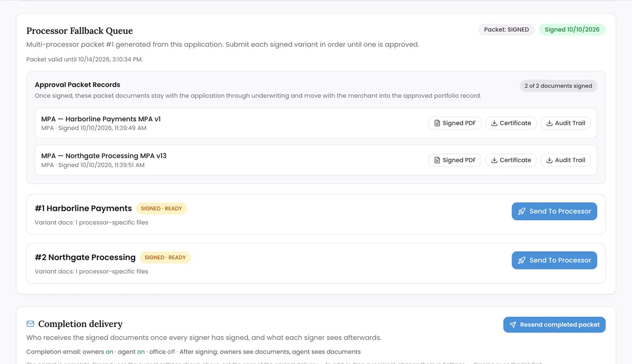This screenshot has width=632, height=364.
Task: Send packet to Northgate Processing processor
Action: pos(554,260)
